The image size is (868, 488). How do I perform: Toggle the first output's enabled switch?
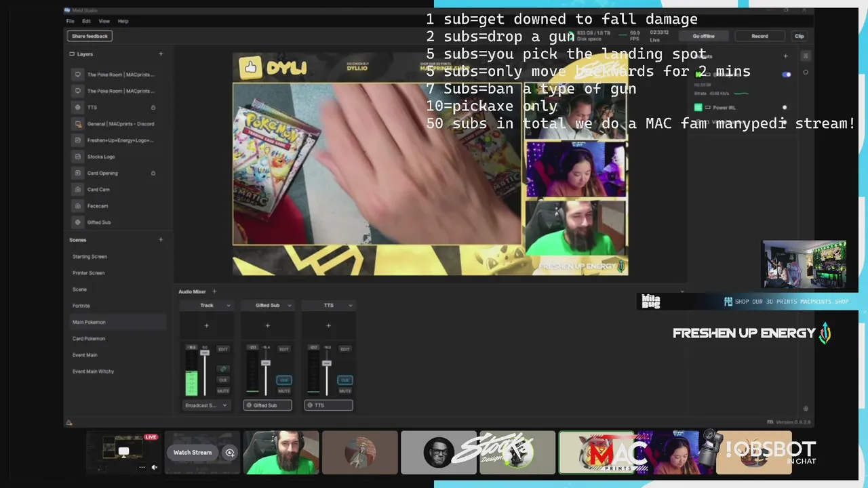(x=787, y=75)
